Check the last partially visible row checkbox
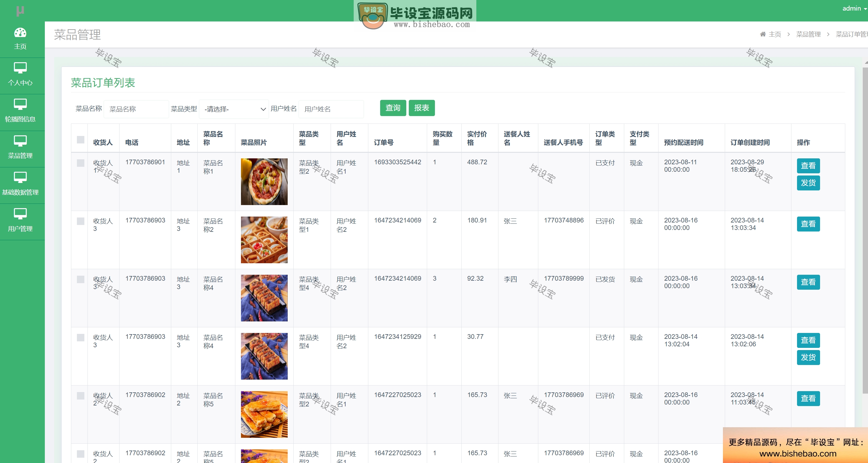 tap(81, 454)
